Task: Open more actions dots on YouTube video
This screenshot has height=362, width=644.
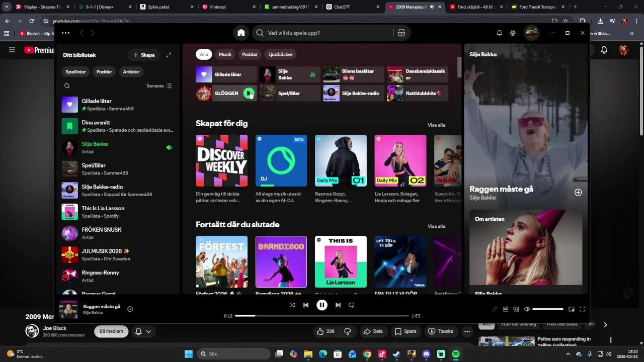Action: coord(467,331)
